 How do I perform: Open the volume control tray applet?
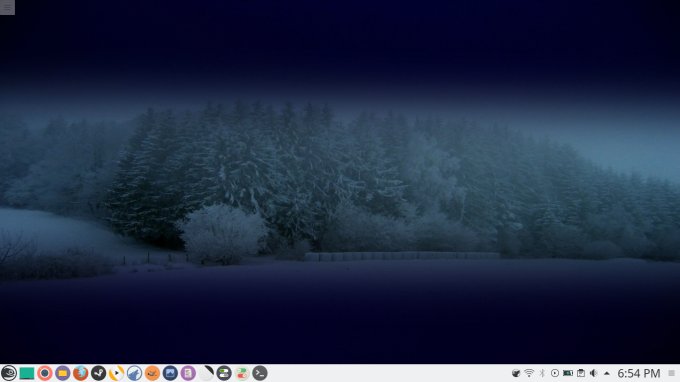coord(594,373)
